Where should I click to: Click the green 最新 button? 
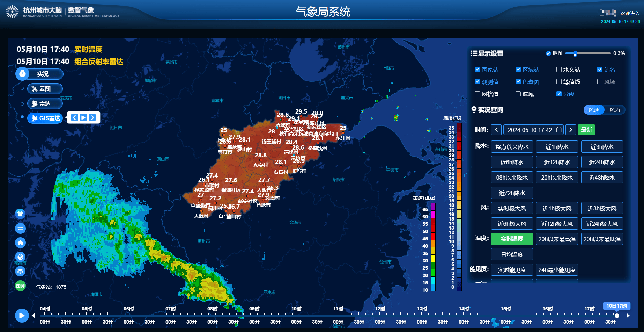point(586,130)
